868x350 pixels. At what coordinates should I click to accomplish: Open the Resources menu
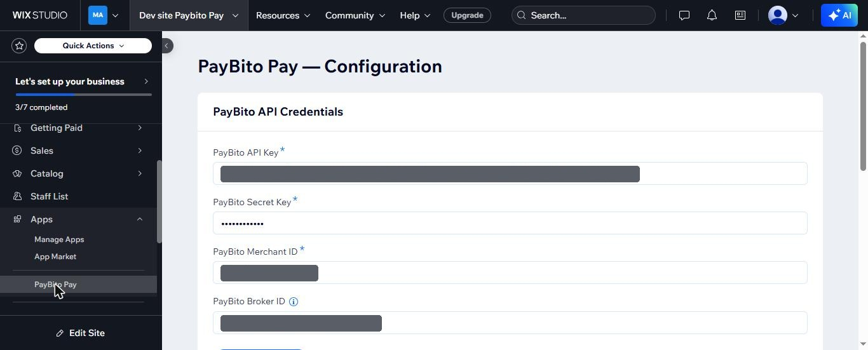[x=283, y=15]
